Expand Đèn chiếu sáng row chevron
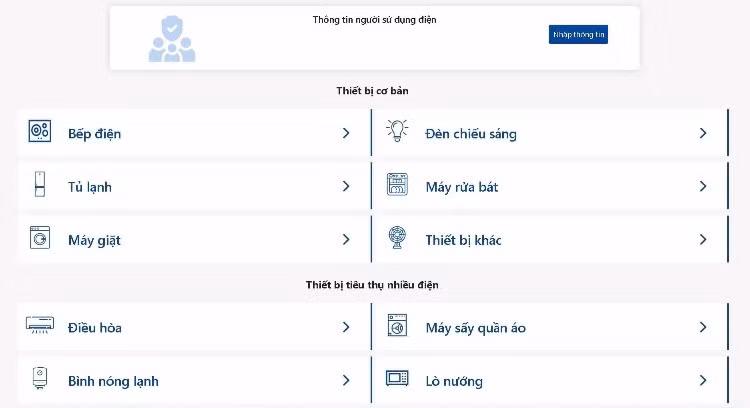750x408 pixels. (703, 133)
